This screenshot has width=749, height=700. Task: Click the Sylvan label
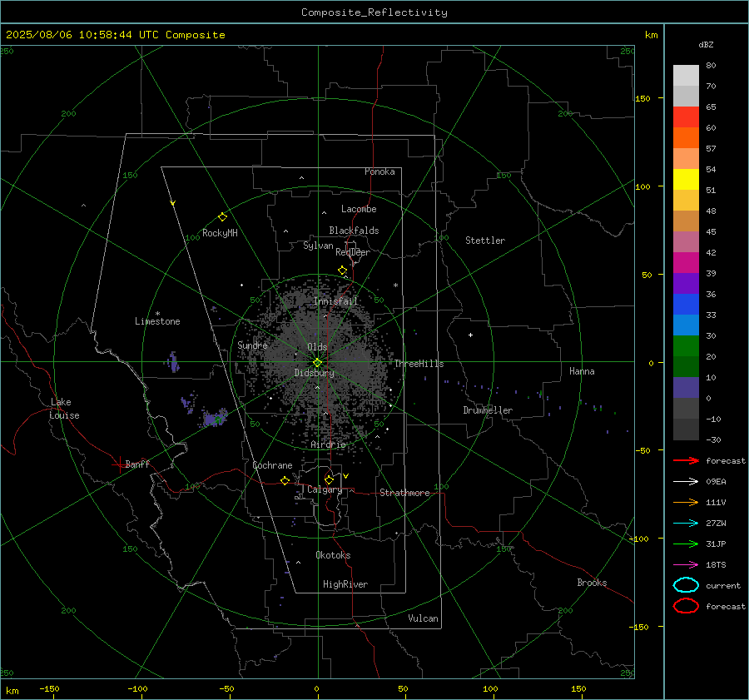tap(318, 246)
